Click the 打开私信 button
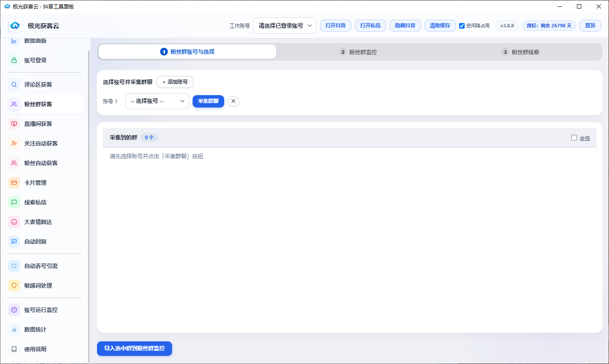The width and height of the screenshot is (609, 364). pos(370,26)
